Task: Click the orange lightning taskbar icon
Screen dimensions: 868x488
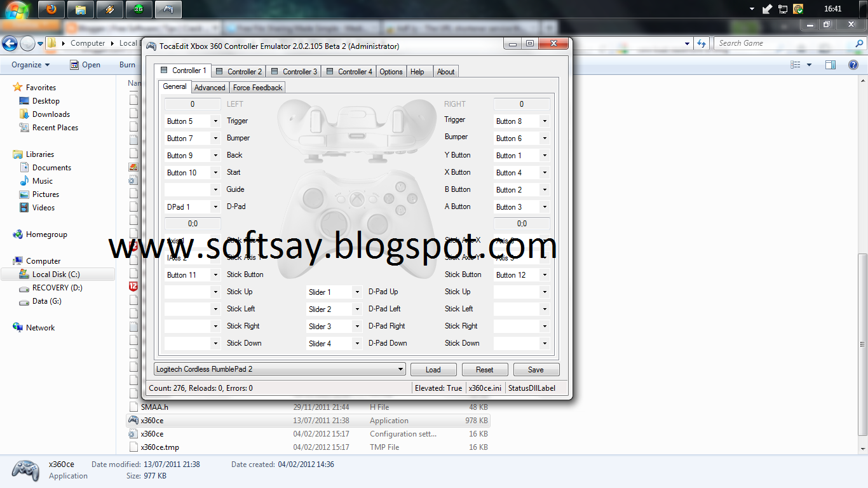Action: [110, 9]
